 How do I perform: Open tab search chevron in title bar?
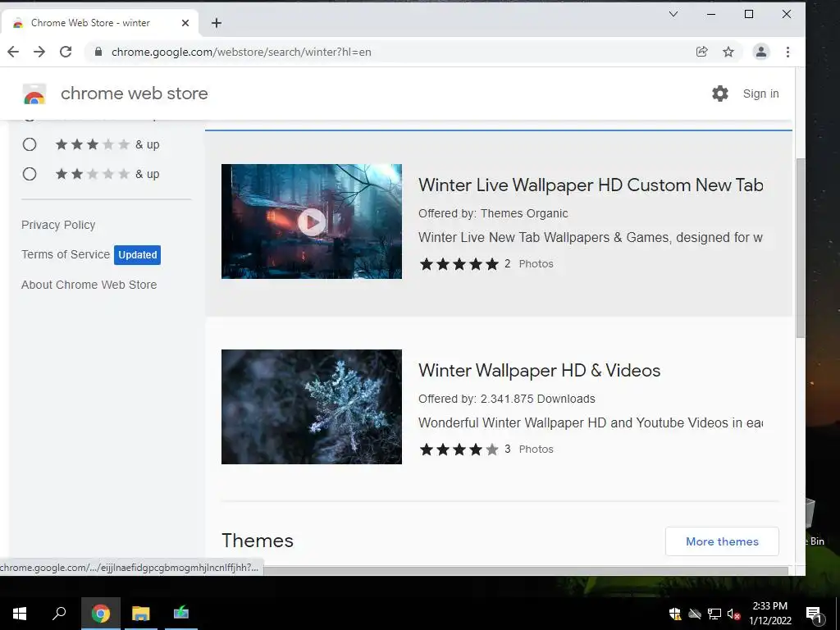coord(673,15)
